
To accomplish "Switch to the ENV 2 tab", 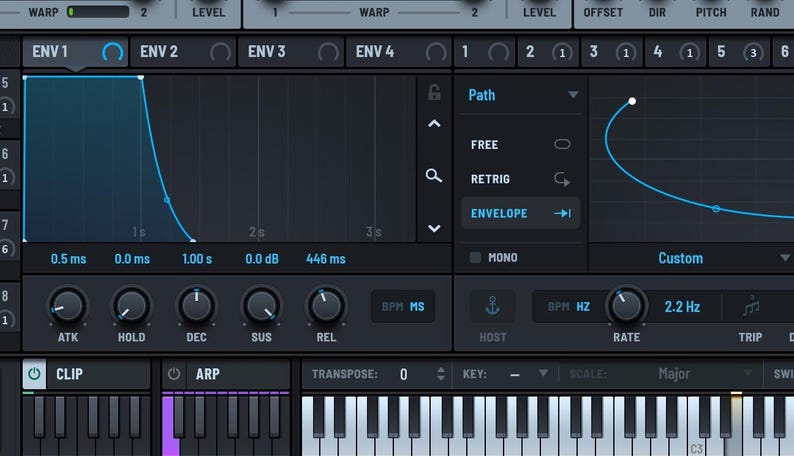I will click(x=183, y=52).
